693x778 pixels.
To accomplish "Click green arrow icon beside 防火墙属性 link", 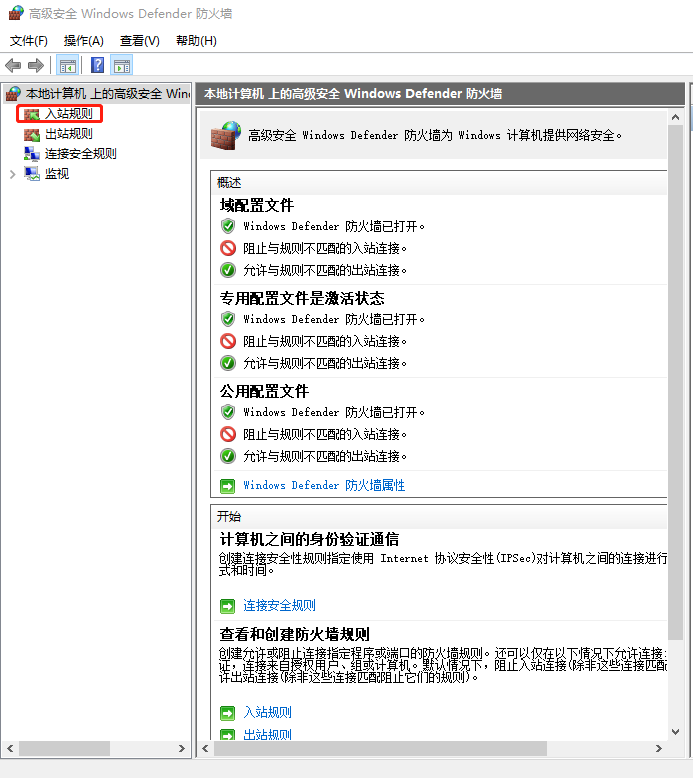I will pos(227,486).
